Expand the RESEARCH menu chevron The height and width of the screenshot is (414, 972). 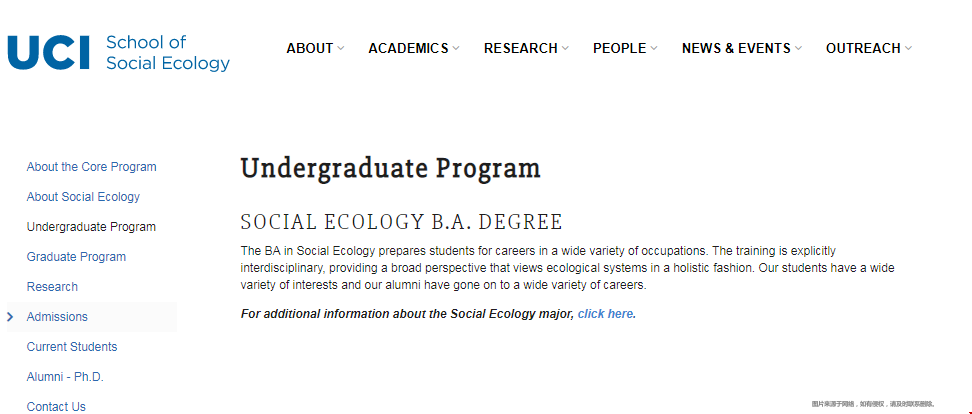pos(565,48)
